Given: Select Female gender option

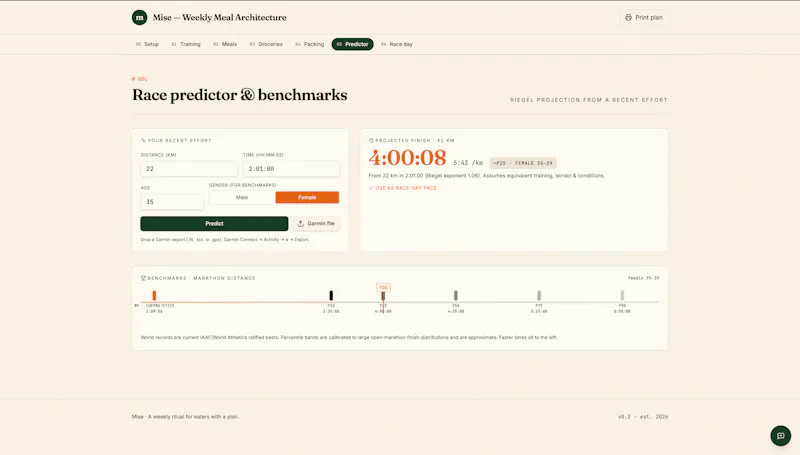Looking at the screenshot, I should pos(307,197).
